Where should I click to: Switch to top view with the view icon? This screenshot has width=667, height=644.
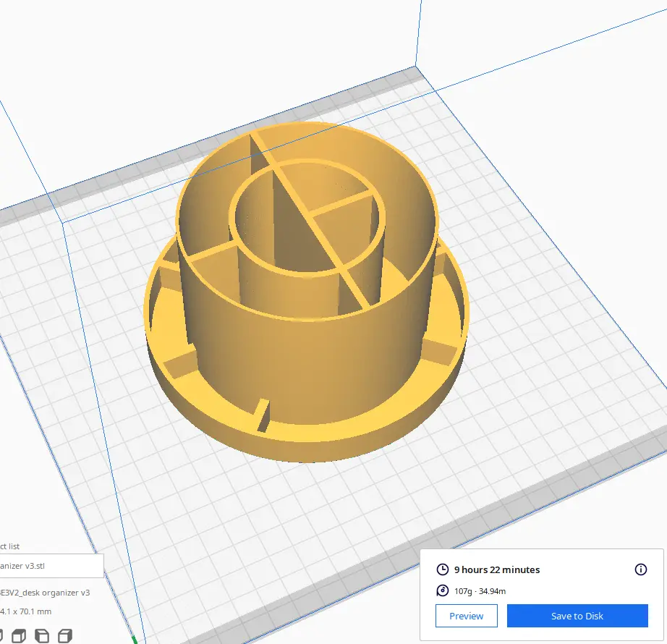click(41, 635)
